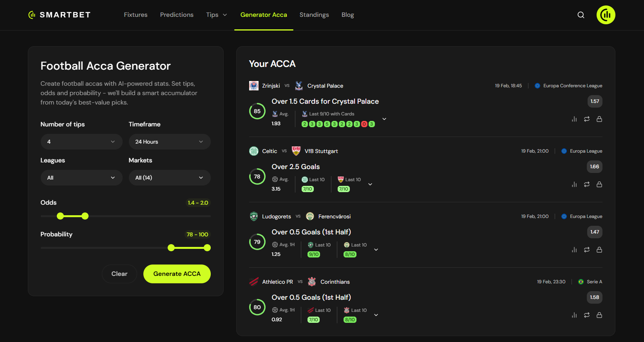Click the Athletico PR team crest

(x=254, y=282)
